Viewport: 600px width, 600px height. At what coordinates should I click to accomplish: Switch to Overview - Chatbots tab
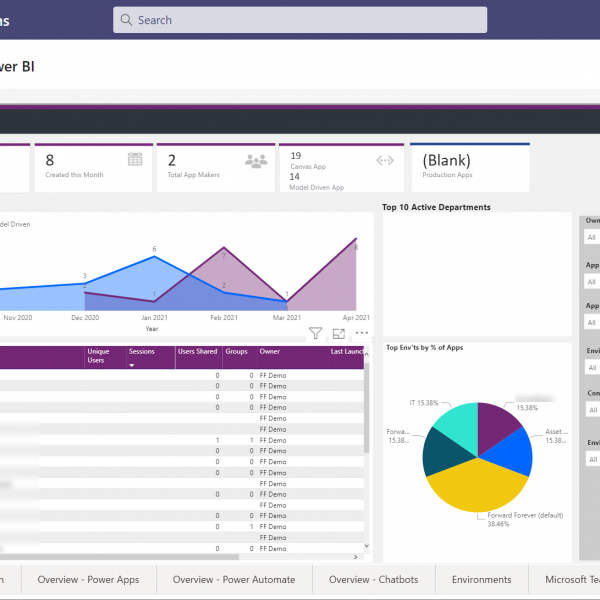(373, 580)
